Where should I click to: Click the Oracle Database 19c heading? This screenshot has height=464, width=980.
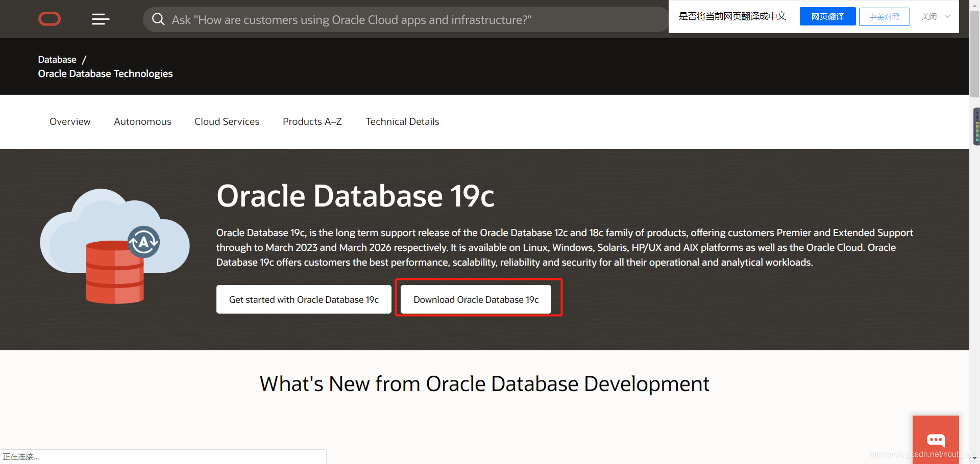click(355, 196)
